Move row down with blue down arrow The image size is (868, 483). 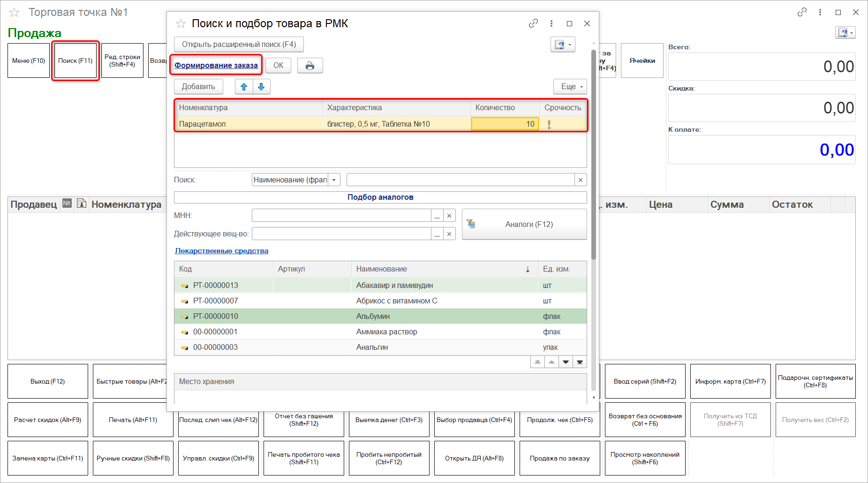point(261,87)
